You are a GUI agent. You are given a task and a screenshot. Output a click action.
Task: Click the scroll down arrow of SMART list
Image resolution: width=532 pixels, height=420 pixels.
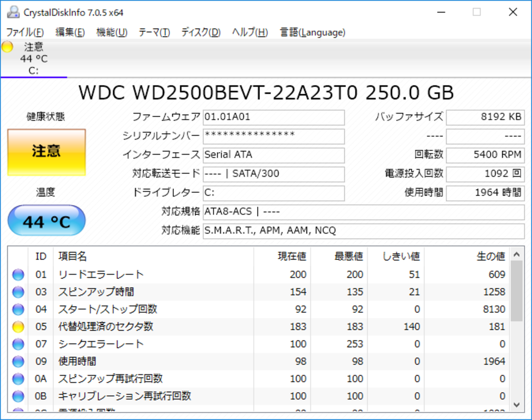(x=516, y=405)
